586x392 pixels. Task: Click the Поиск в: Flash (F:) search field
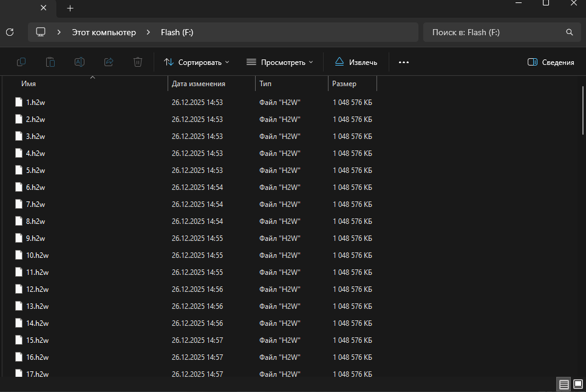[502, 33]
